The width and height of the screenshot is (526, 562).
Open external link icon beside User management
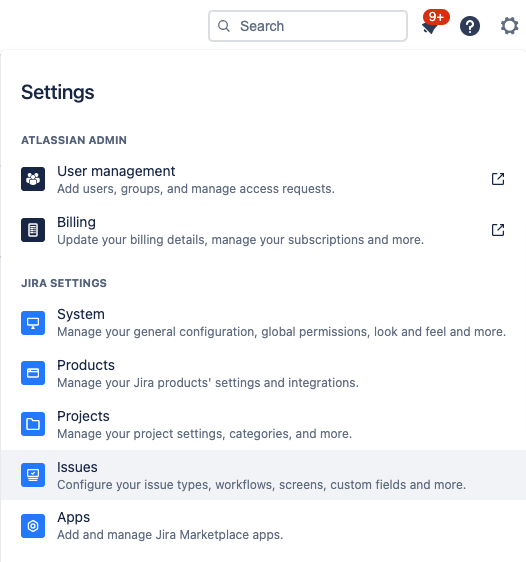(498, 179)
